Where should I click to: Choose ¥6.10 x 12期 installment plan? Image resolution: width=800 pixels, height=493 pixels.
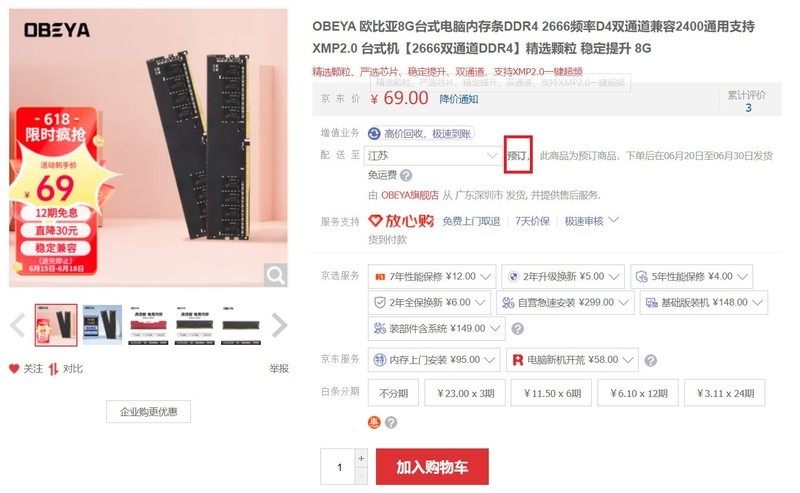pos(638,393)
